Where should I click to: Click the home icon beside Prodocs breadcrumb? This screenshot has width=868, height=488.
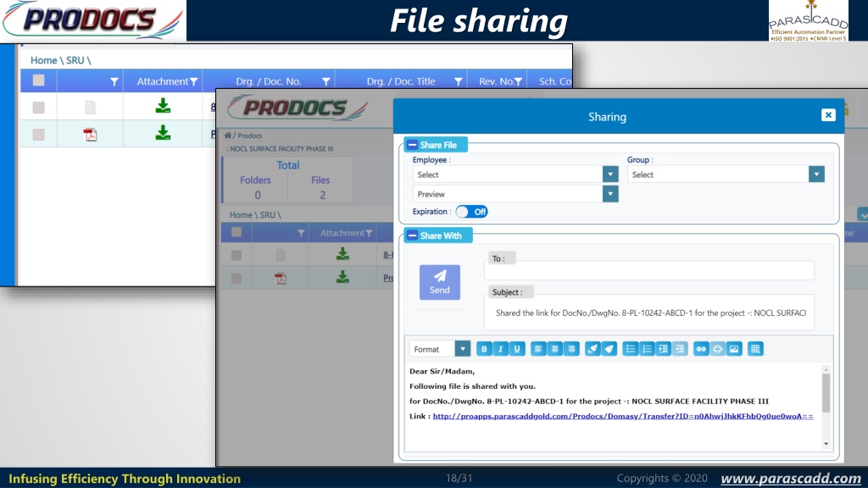227,136
